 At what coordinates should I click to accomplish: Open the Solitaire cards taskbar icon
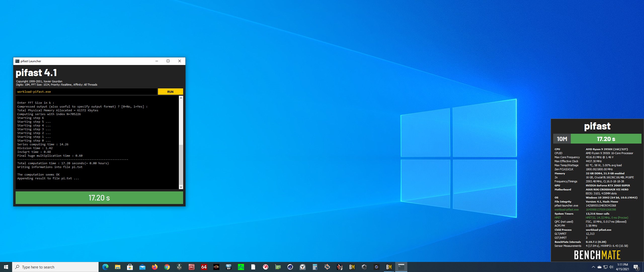[327, 267]
